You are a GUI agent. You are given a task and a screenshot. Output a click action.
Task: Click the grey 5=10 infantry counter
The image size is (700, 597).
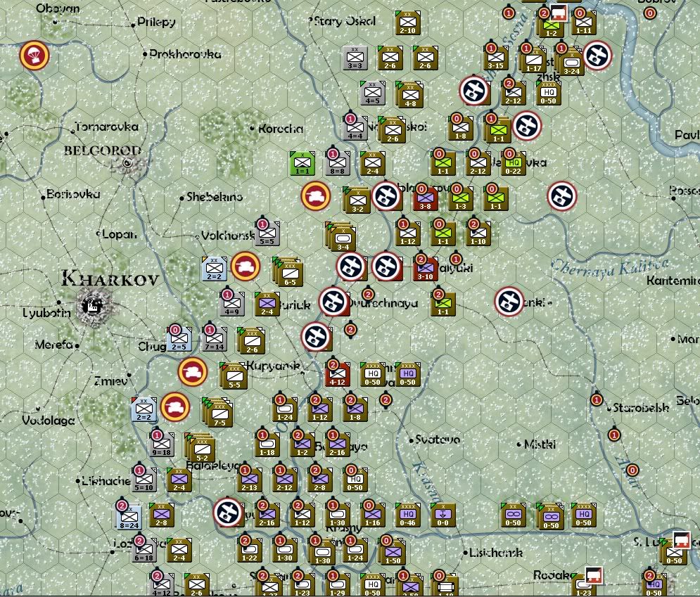tap(144, 479)
